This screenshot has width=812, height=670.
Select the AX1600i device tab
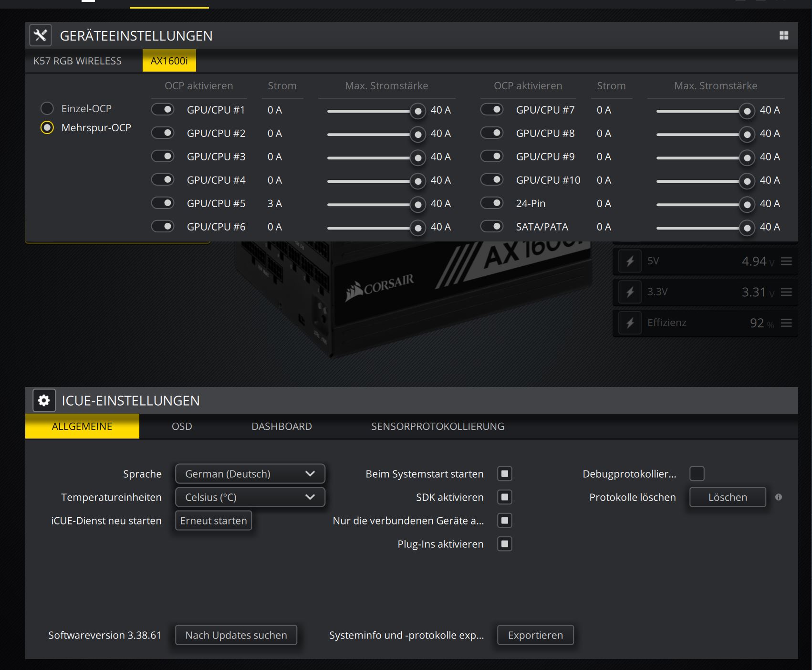pyautogui.click(x=169, y=61)
